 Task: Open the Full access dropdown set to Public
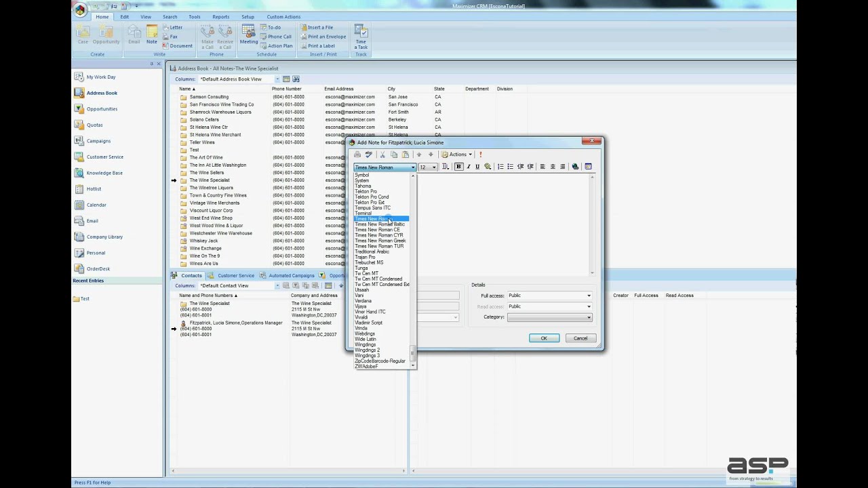click(x=549, y=296)
